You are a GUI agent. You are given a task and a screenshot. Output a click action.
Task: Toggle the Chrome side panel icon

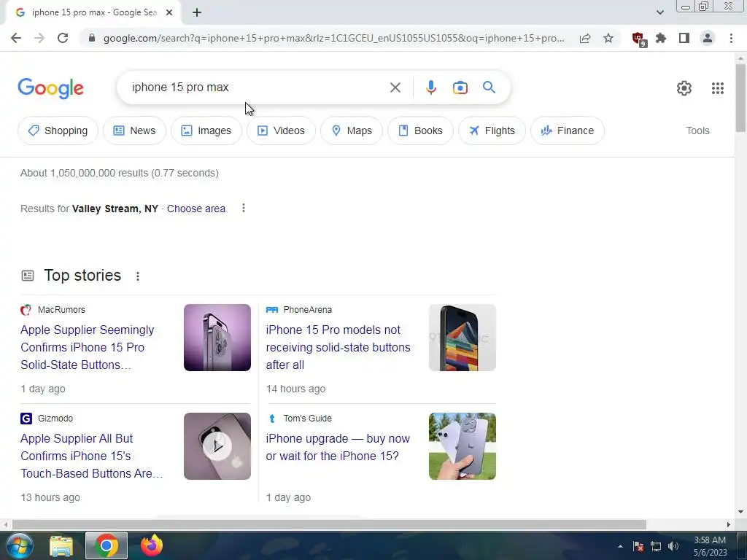click(684, 38)
